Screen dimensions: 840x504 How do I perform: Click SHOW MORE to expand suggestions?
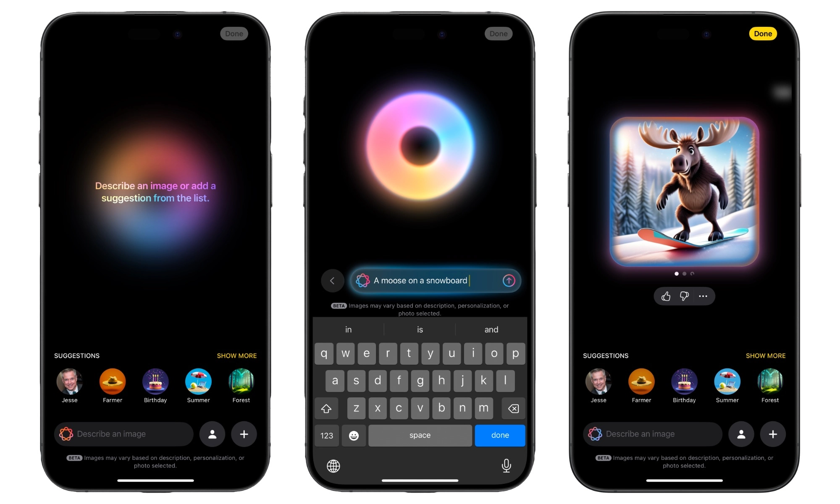coord(236,355)
